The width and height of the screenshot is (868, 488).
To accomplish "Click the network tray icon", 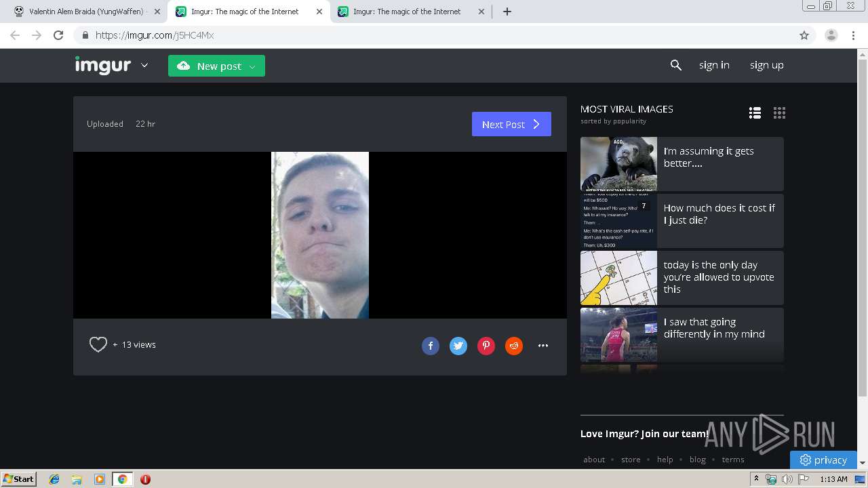I will [771, 479].
